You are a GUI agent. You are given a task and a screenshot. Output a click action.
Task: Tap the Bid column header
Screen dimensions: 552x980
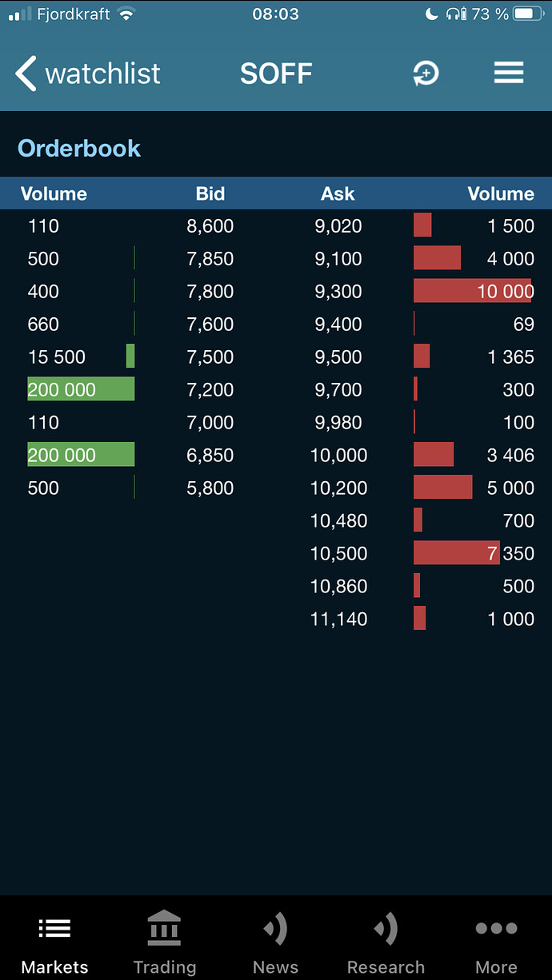click(x=210, y=193)
